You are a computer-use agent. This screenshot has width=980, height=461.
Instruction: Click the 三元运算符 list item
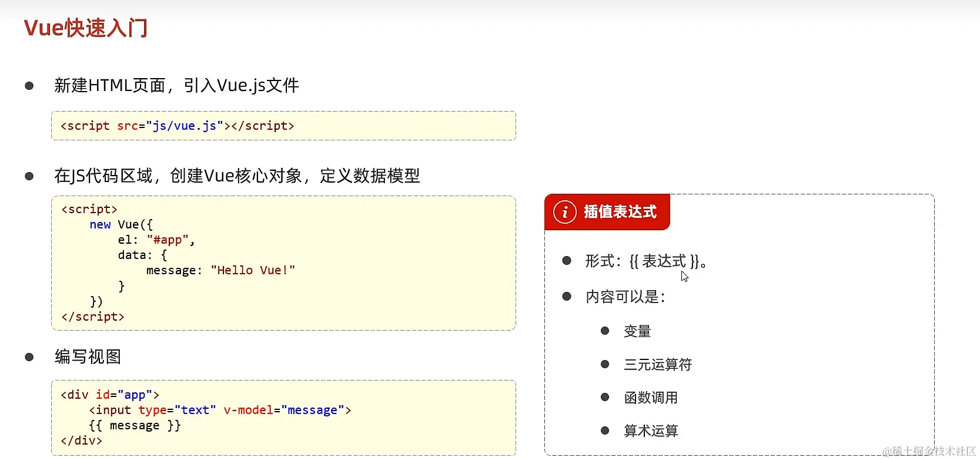[x=658, y=365]
